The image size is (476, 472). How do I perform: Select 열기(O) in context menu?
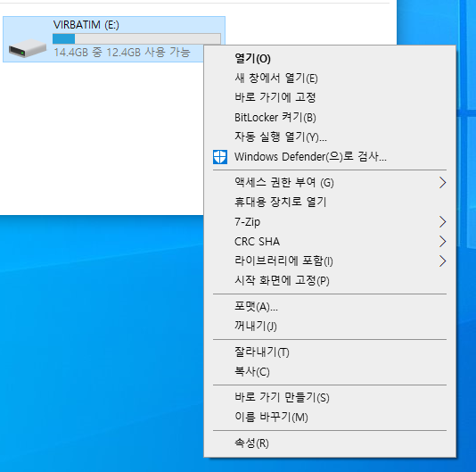click(x=330, y=58)
